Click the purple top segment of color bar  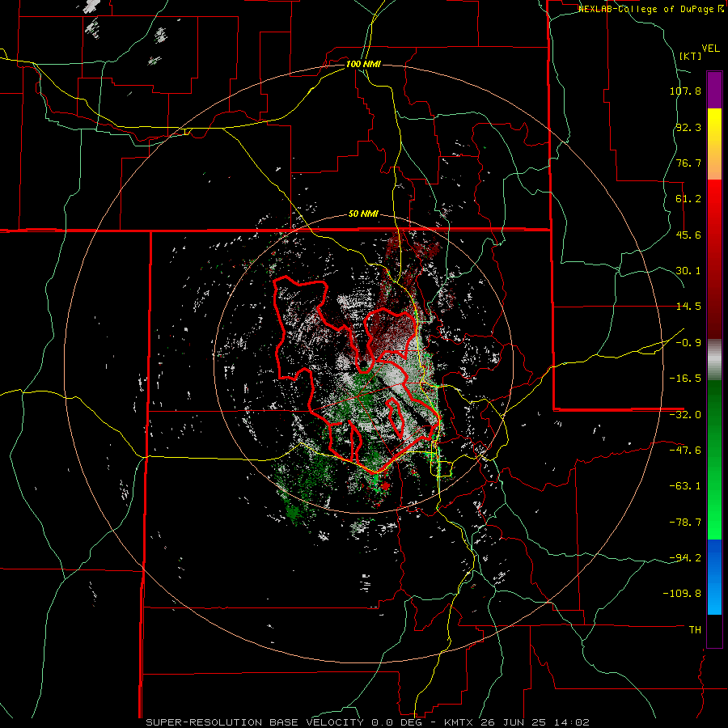(x=714, y=90)
